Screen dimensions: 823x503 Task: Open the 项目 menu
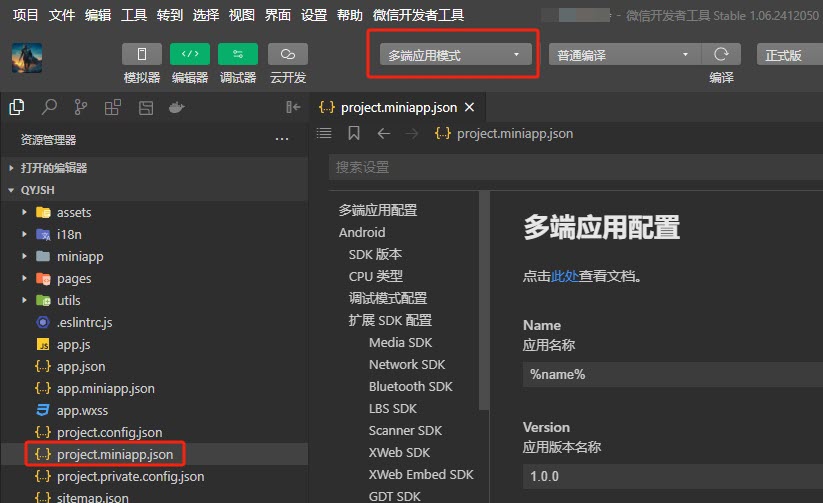25,15
